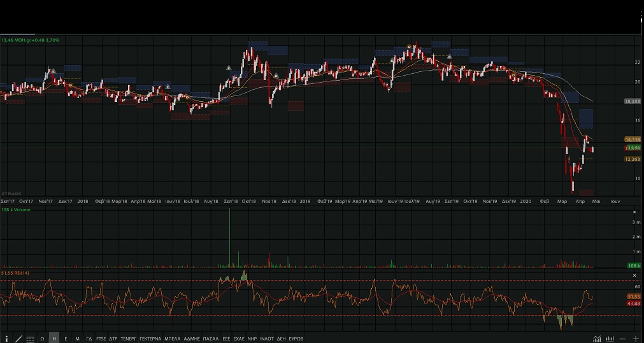Screen dimensions: 644x343
Task: Open the ΓΔ index shortcut
Action: (x=89, y=339)
